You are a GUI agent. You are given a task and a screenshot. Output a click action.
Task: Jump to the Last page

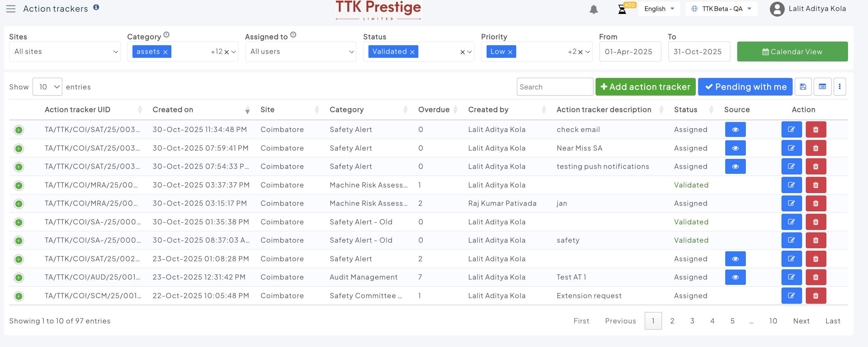tap(832, 321)
